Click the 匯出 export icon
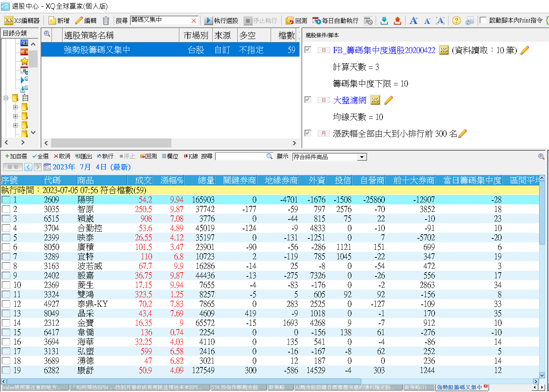This screenshot has height=392, width=549. [83, 156]
